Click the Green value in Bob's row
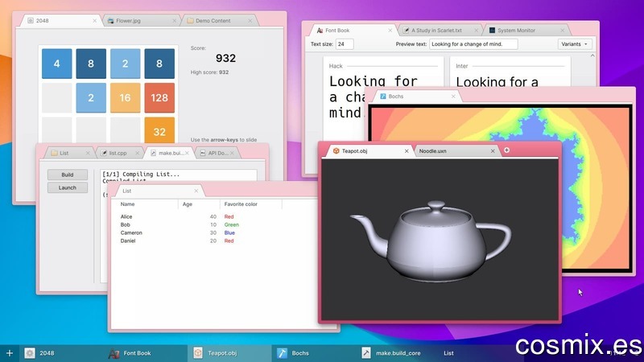The height and width of the screenshot is (362, 644). [x=231, y=225]
